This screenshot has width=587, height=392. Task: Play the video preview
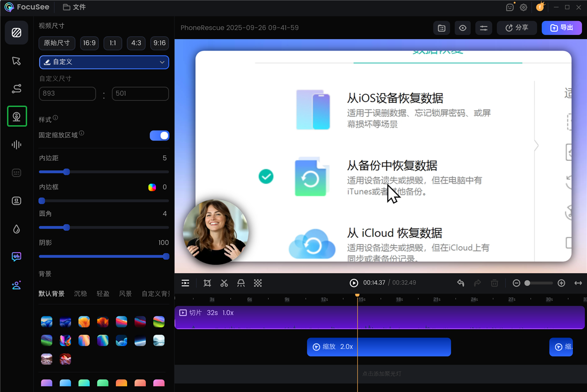354,283
